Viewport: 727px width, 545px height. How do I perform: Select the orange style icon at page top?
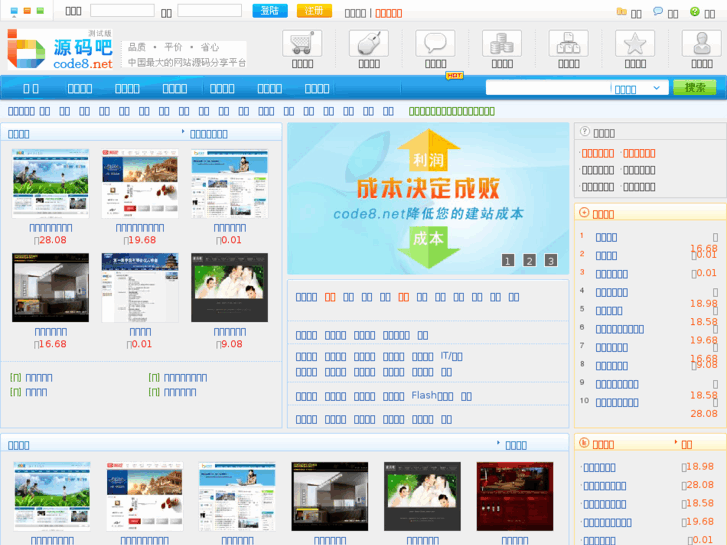pyautogui.click(x=27, y=11)
